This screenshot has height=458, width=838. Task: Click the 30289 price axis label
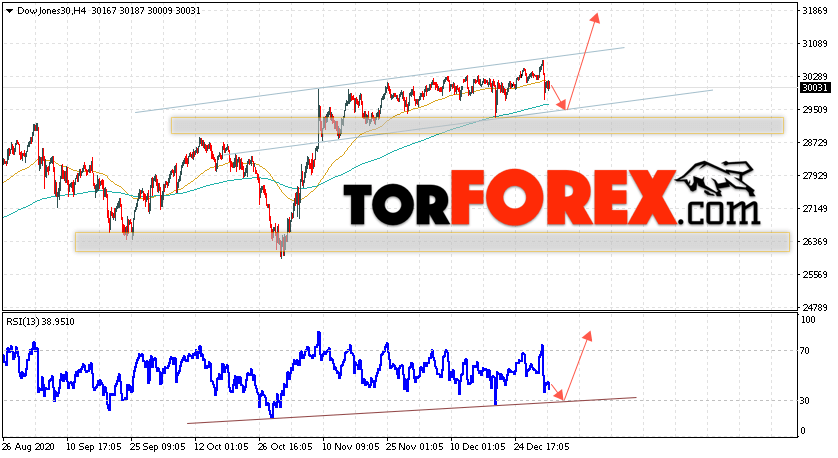(x=815, y=77)
